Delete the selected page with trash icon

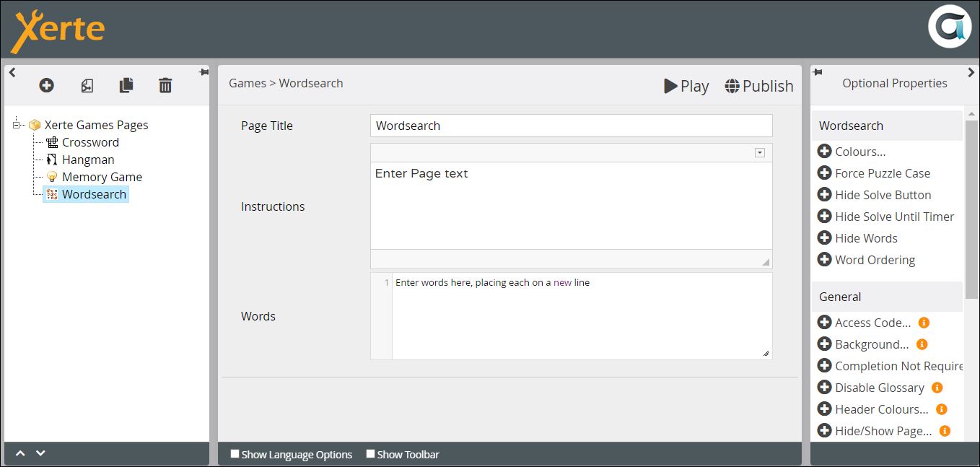(x=165, y=86)
